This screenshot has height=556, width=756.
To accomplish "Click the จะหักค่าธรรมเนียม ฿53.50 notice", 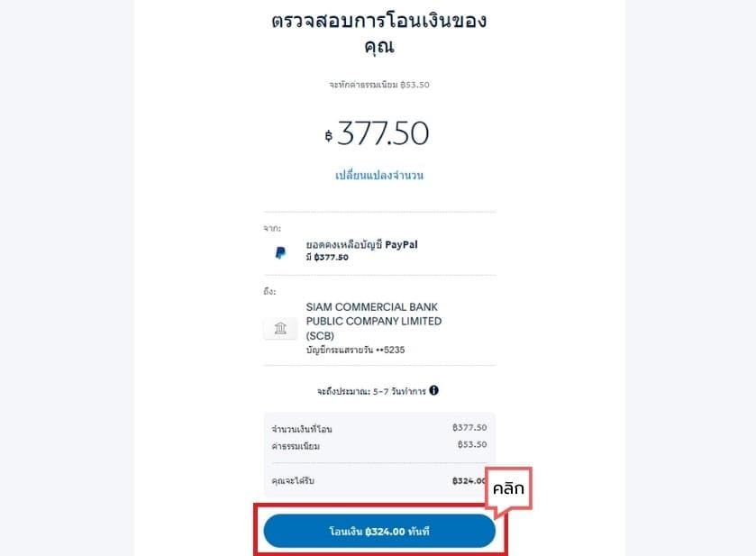I will (x=379, y=85).
